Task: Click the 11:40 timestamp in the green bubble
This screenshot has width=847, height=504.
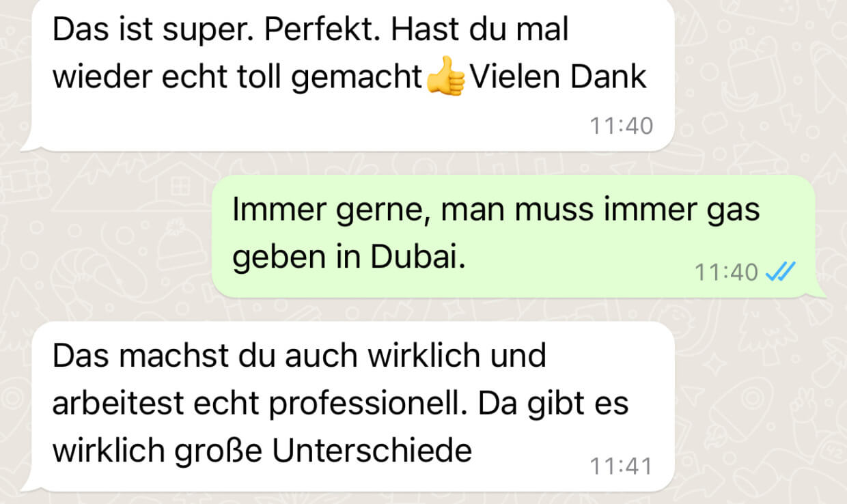Action: [727, 272]
